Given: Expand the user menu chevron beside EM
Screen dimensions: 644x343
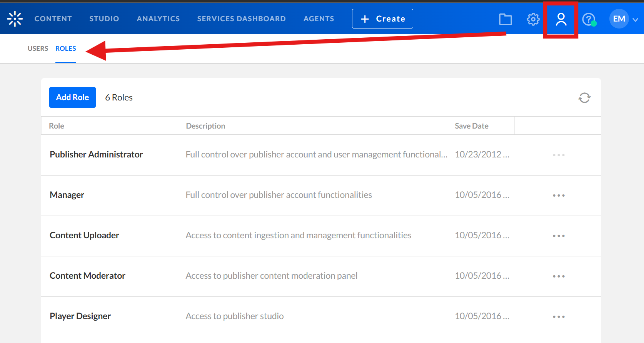Looking at the screenshot, I should click(x=636, y=20).
